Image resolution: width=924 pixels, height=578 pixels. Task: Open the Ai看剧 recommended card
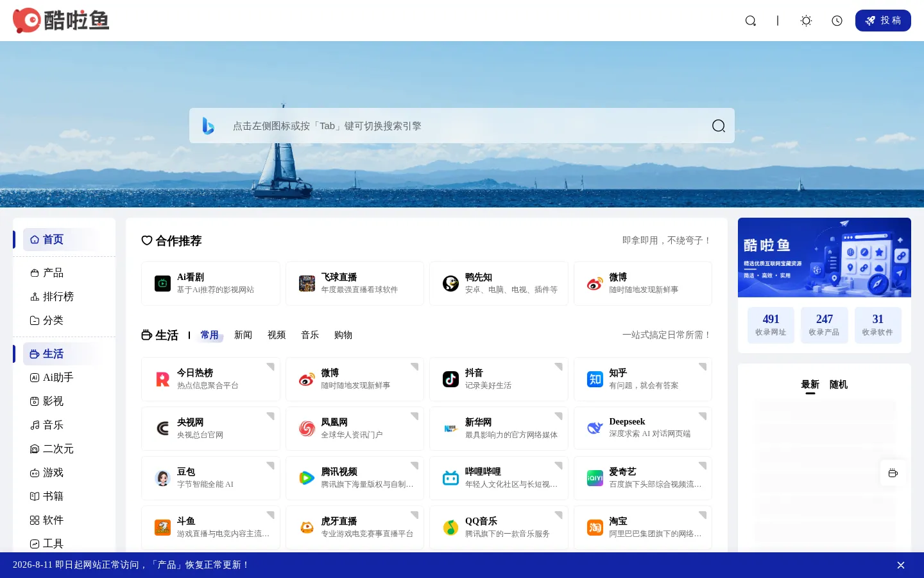(x=210, y=283)
